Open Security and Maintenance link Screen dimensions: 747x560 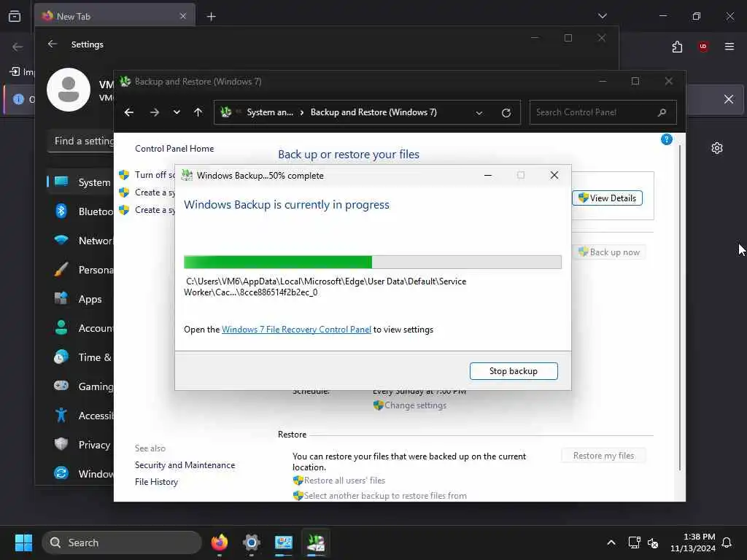pos(185,465)
